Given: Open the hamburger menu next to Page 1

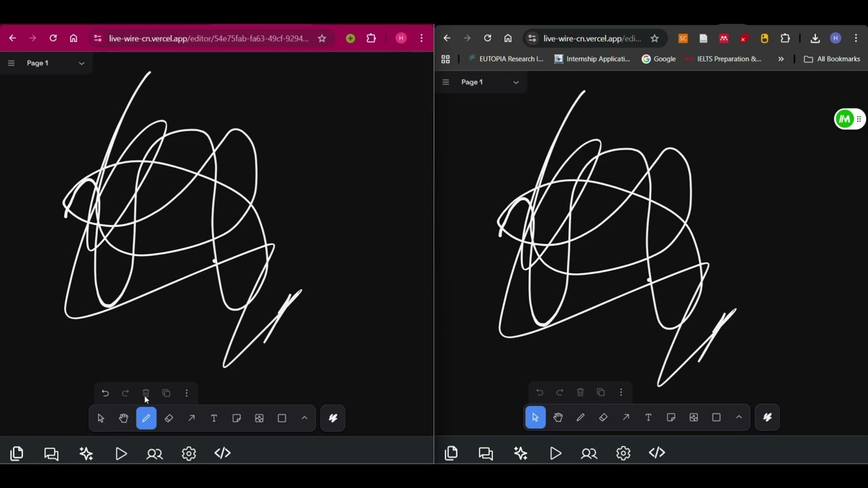Looking at the screenshot, I should 11,62.
